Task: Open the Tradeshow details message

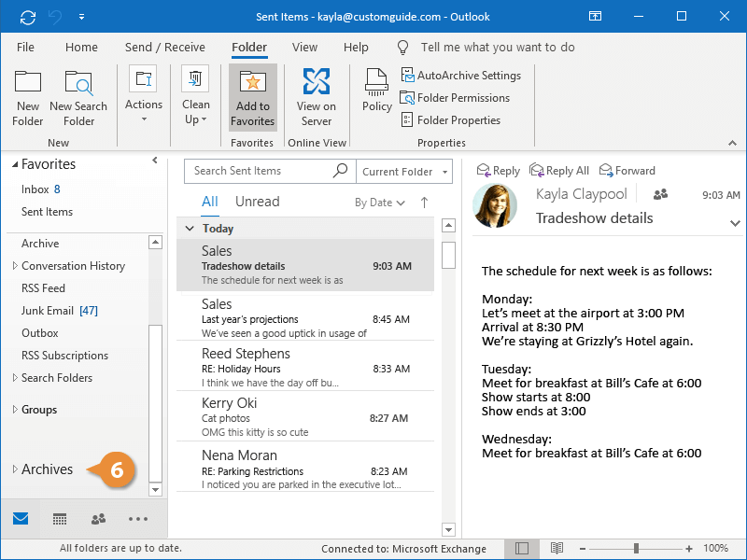Action: 305,265
